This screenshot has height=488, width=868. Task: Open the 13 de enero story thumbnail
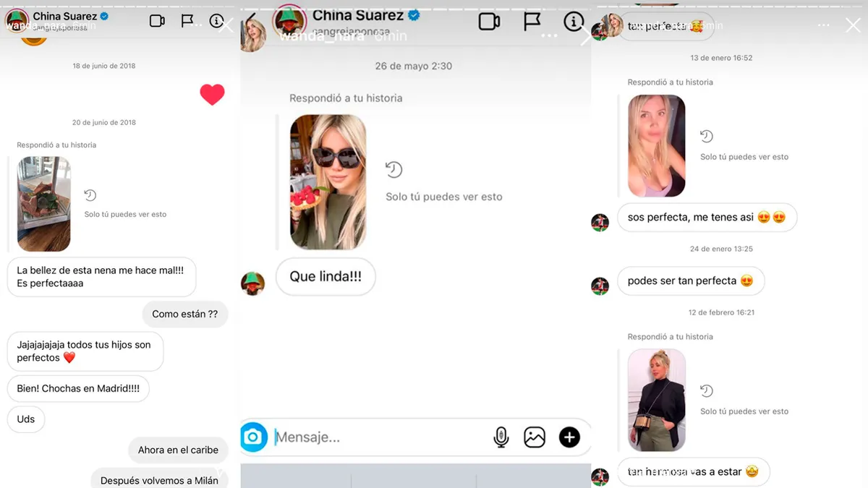tap(656, 145)
